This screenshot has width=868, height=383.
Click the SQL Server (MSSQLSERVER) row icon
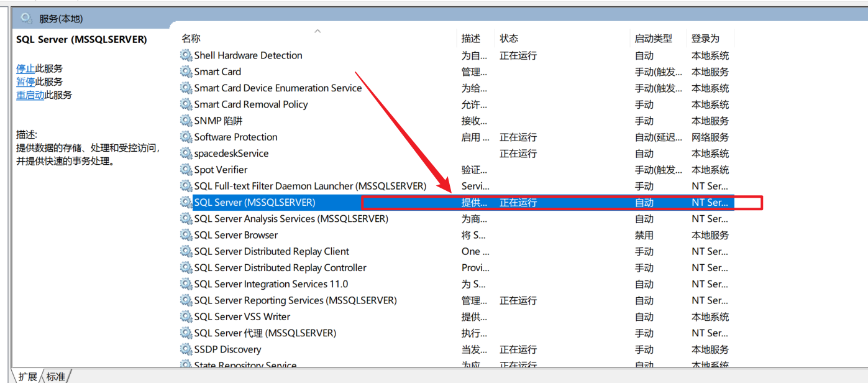tap(186, 202)
